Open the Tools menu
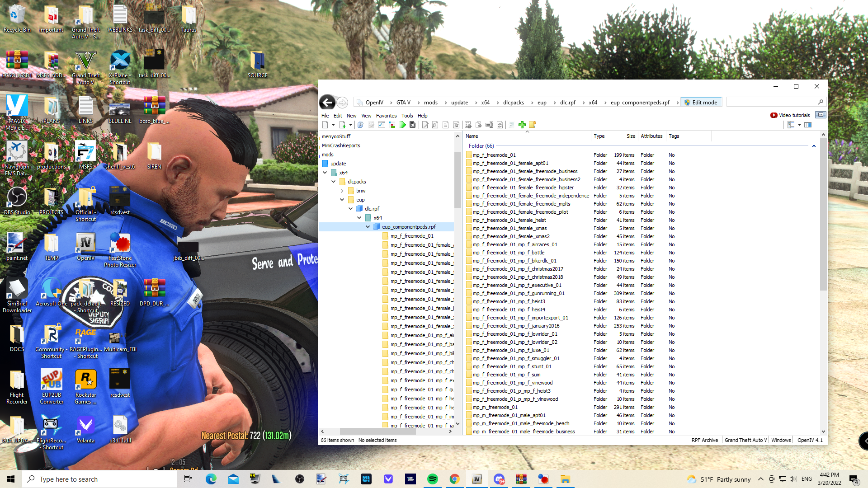 407,116
